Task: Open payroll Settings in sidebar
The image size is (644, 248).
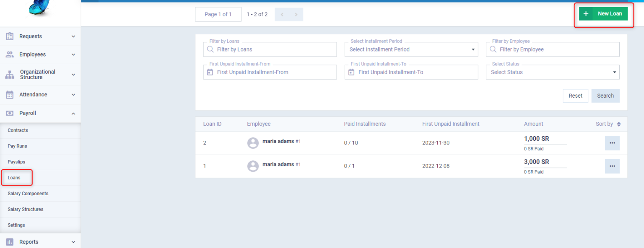Action: point(40,225)
